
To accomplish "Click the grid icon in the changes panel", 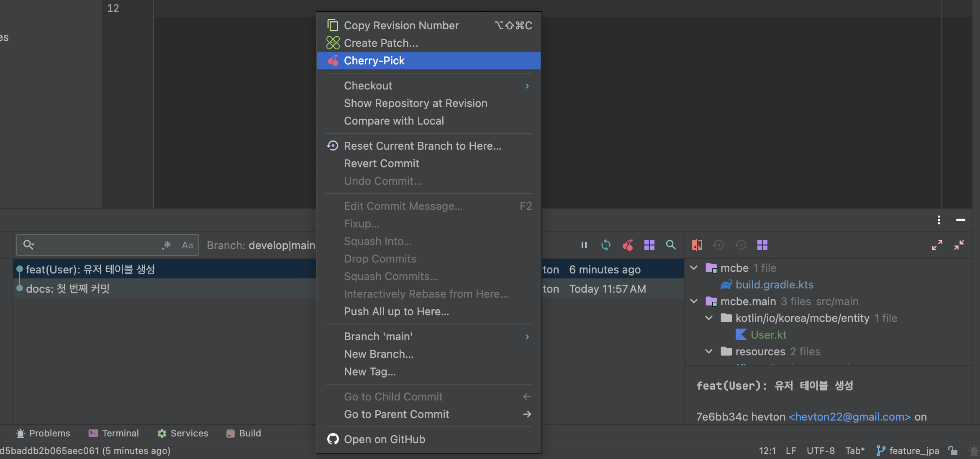I will [x=762, y=245].
